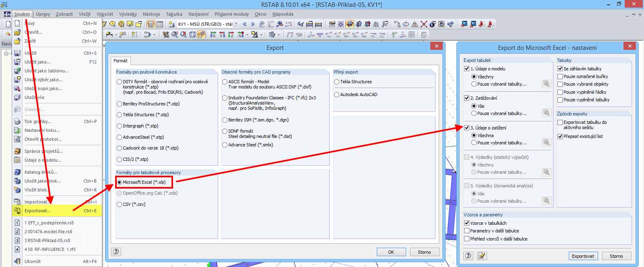The image size is (644, 267).
Task: Select DSTV format radio option
Action: (x=119, y=82)
